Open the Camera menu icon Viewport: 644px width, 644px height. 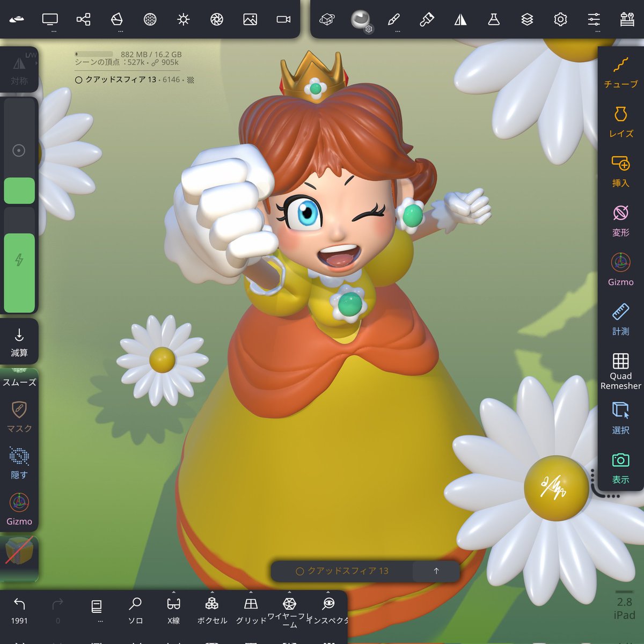click(283, 20)
